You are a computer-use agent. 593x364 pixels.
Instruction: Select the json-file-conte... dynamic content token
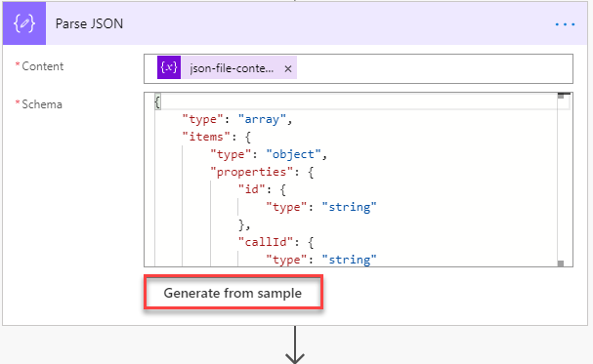click(227, 67)
